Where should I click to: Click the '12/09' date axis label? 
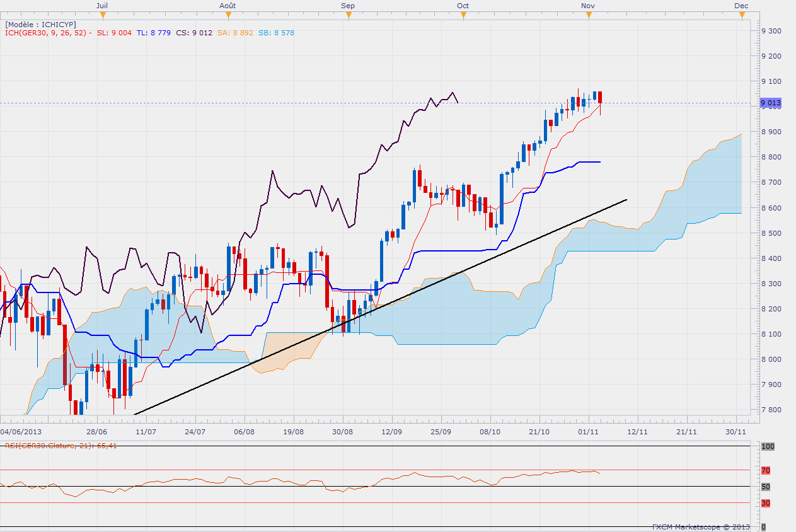point(392,431)
